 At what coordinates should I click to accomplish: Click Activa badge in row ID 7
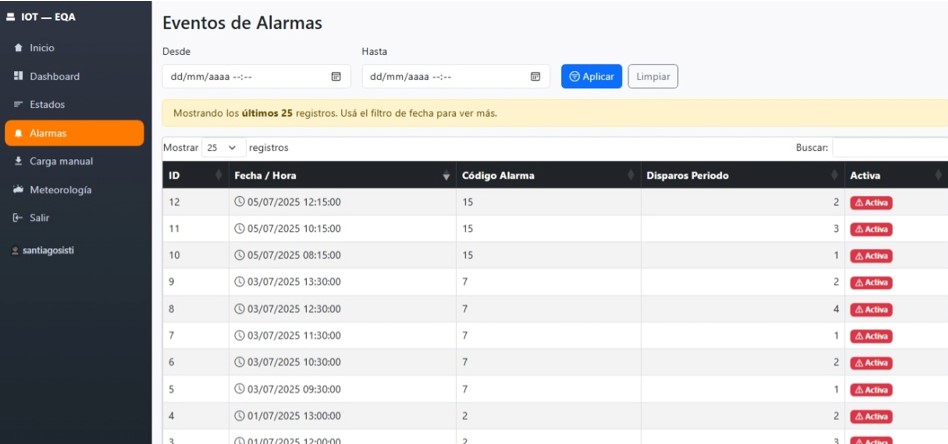click(871, 336)
